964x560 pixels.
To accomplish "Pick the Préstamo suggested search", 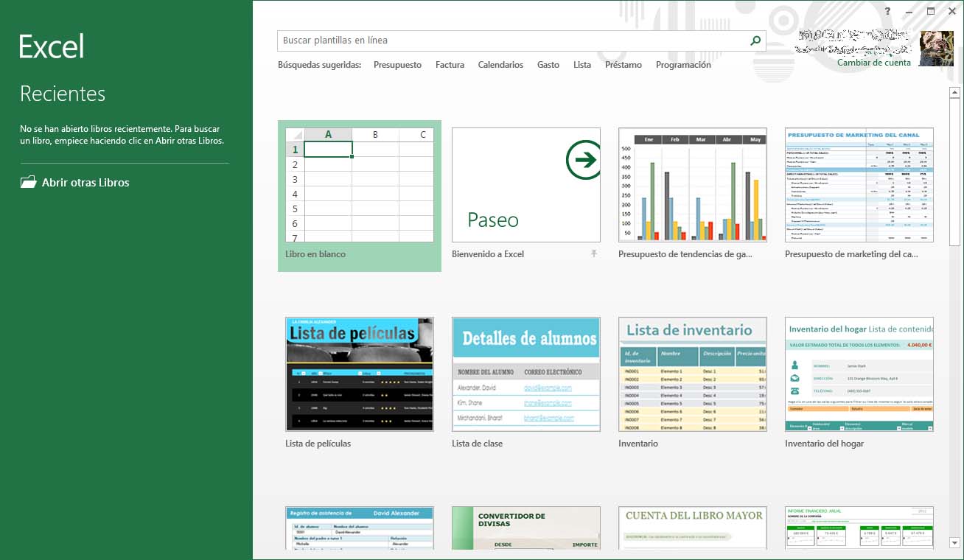I will [624, 65].
